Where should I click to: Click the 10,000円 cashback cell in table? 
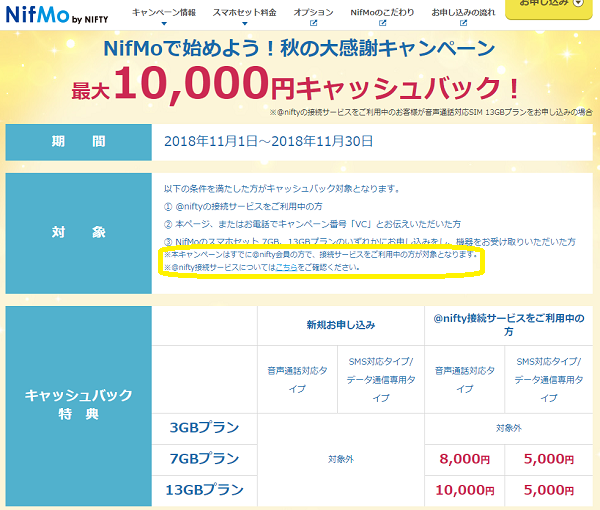pos(464,490)
